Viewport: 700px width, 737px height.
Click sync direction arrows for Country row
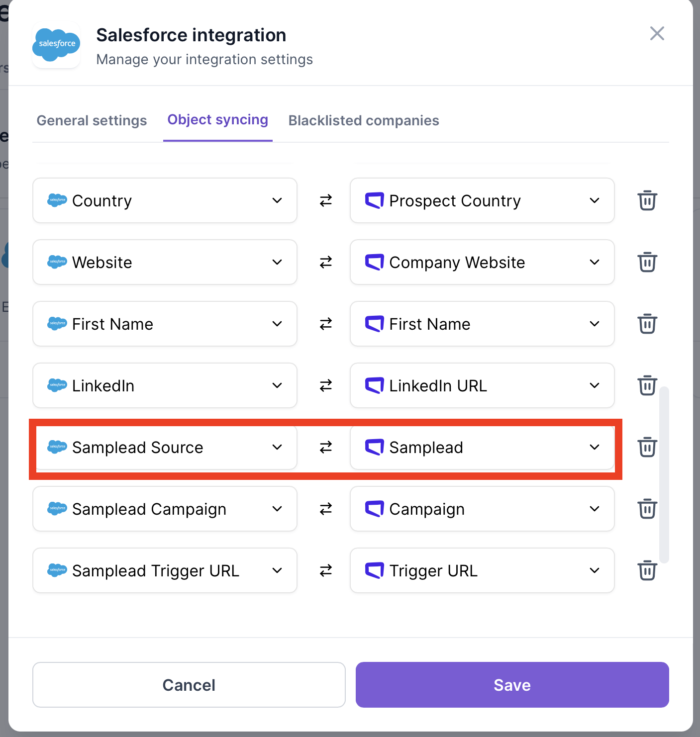tap(326, 200)
